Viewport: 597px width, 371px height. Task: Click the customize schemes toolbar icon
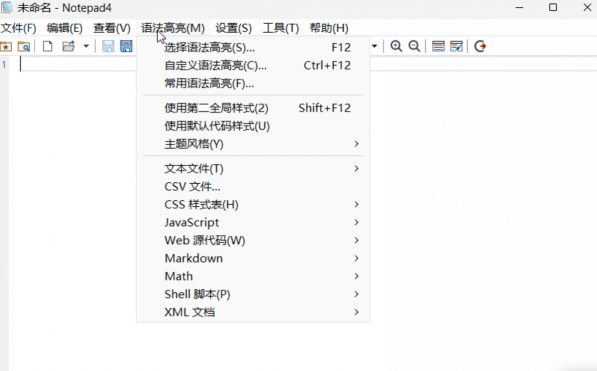coord(456,46)
